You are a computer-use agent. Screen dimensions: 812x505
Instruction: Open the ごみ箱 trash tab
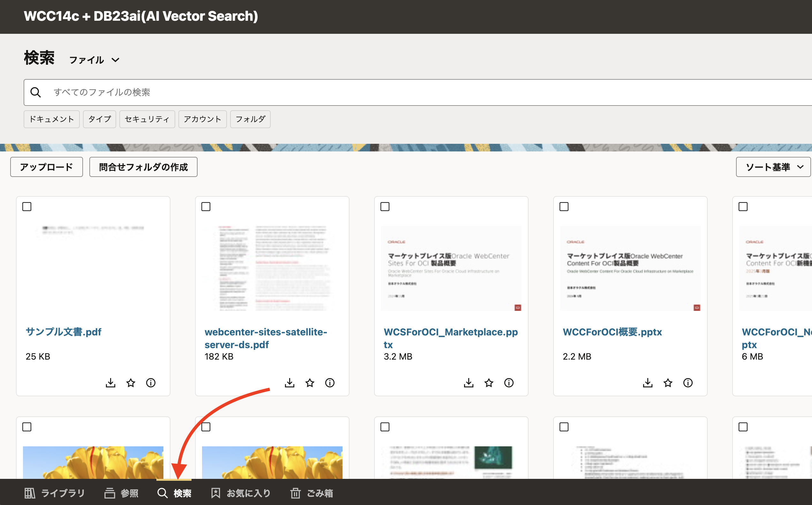312,493
